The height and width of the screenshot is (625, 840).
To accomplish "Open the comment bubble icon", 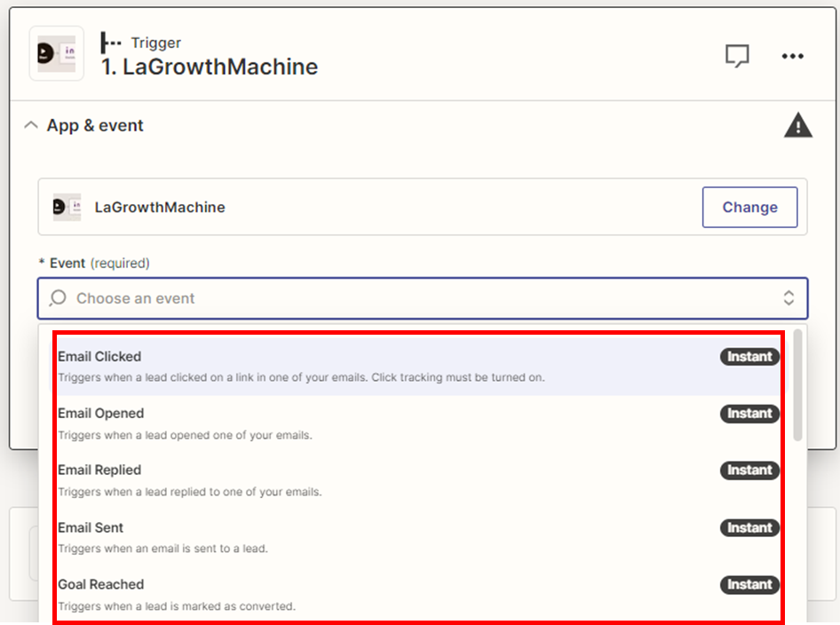I will 737,56.
